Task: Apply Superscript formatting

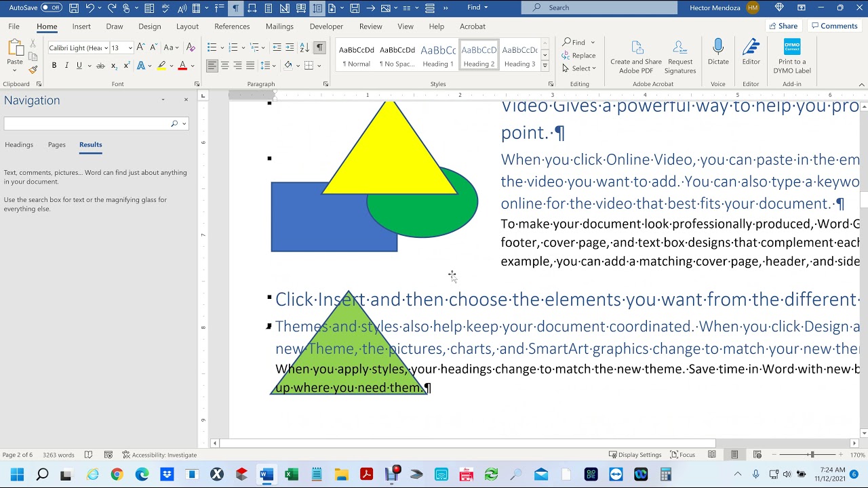Action: pos(126,66)
